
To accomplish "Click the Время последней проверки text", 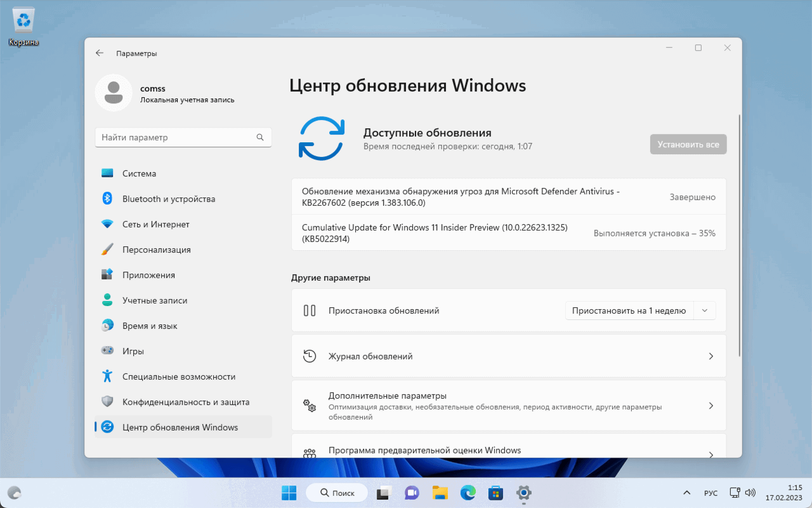I will coord(448,147).
